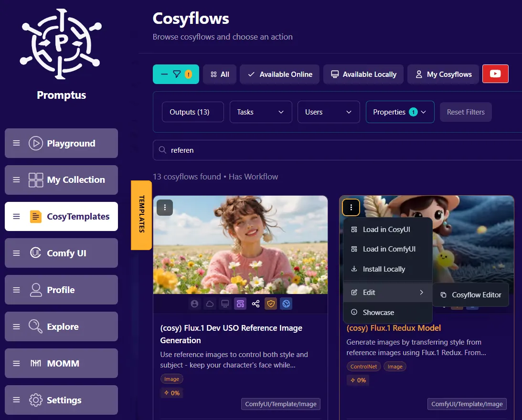The image size is (522, 420).
Task: Click the 0% badge on Redux card
Action: pos(358,380)
